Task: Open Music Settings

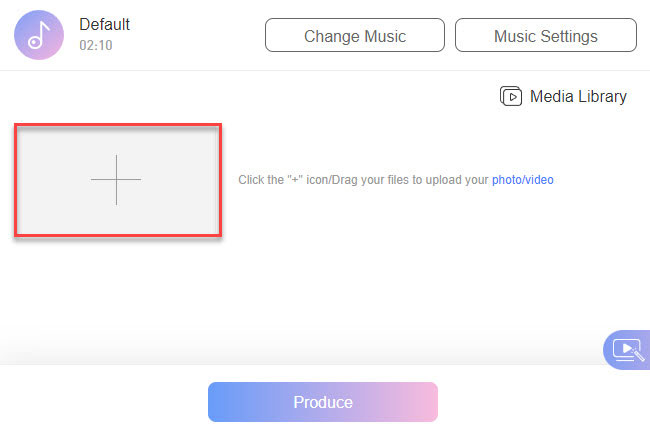Action: point(545,36)
